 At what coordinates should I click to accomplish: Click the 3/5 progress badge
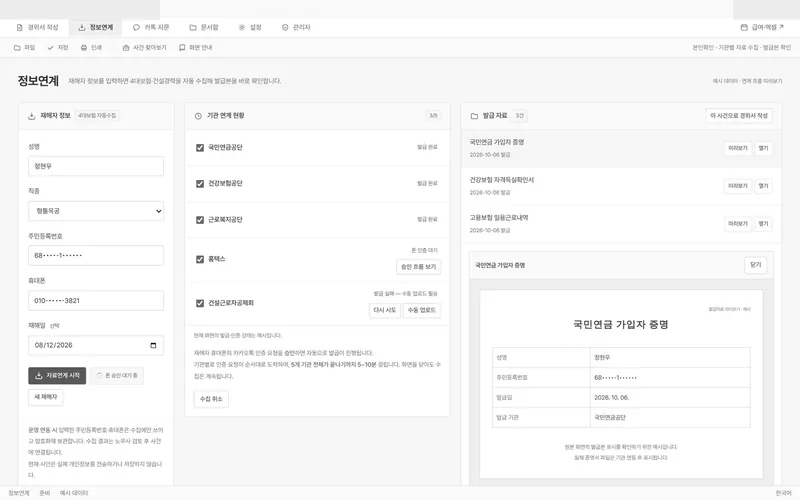(x=433, y=116)
